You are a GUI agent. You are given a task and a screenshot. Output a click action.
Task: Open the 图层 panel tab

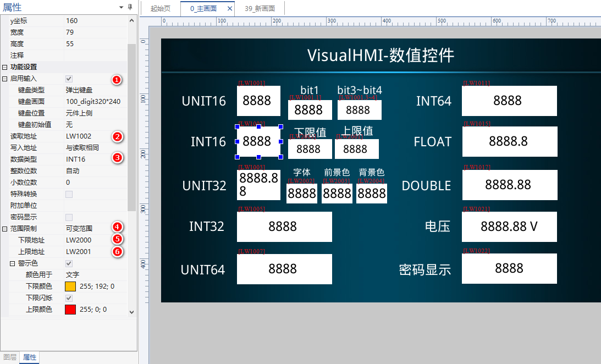coord(10,357)
